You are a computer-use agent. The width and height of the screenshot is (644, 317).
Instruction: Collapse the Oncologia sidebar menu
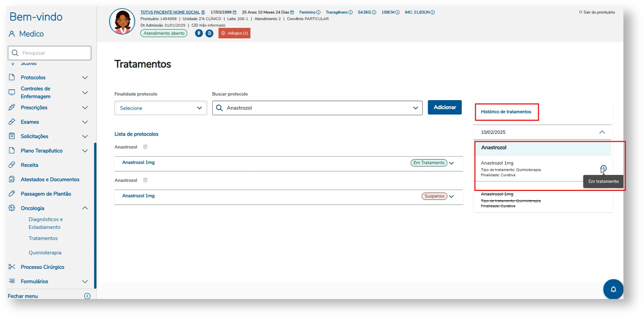85,208
